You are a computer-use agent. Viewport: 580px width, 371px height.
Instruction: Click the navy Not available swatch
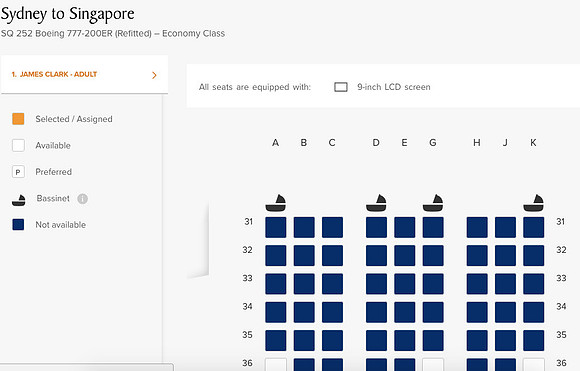tap(18, 225)
